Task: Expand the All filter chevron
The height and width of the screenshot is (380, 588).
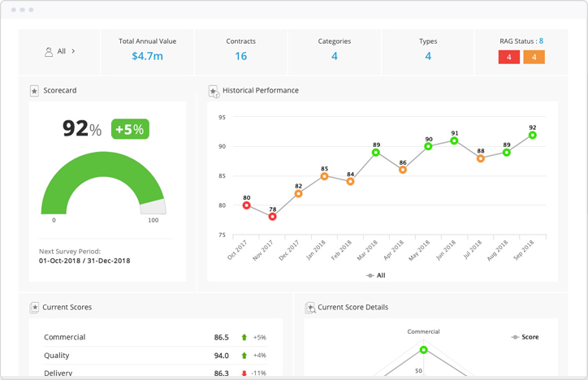Action: click(x=74, y=51)
